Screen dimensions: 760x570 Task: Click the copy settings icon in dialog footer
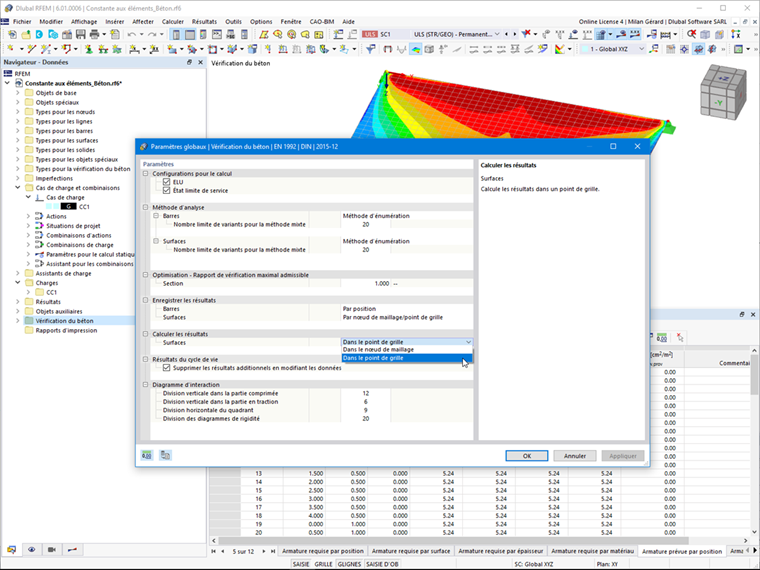tap(165, 455)
